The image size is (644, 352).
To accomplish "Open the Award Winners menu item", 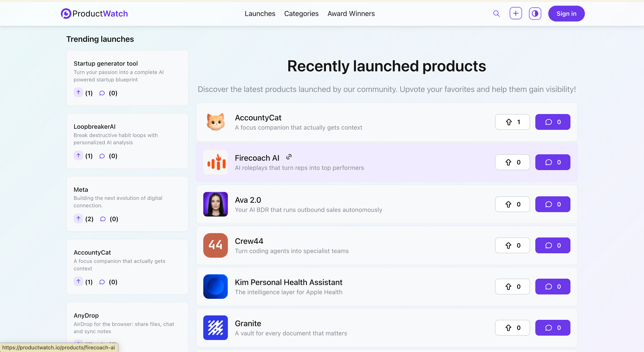I will coord(351,13).
